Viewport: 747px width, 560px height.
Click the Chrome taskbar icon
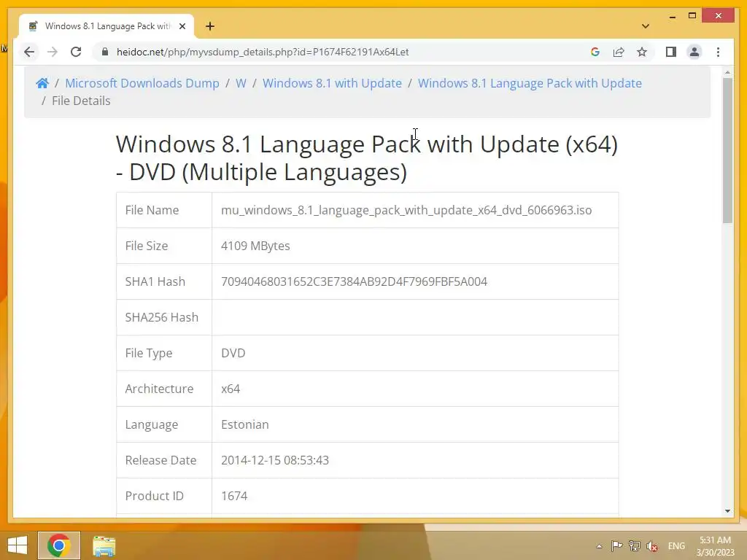[x=59, y=545]
